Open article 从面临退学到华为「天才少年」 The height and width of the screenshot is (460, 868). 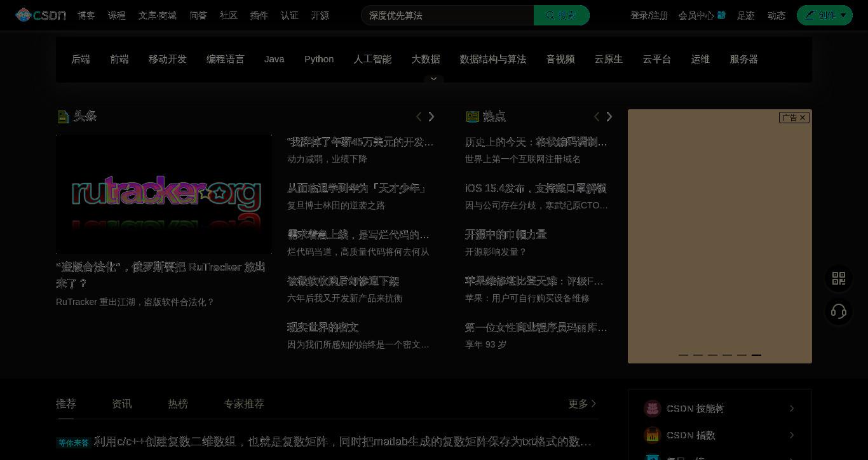tap(357, 188)
